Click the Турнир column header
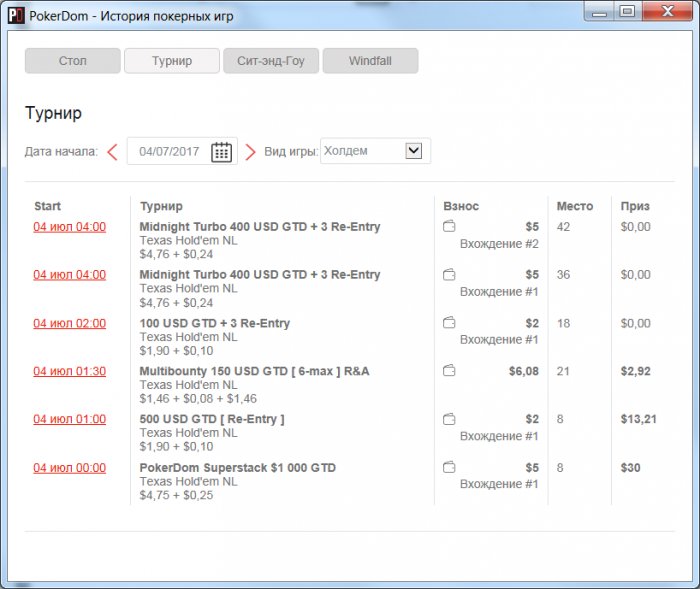The width and height of the screenshot is (700, 589). point(161,206)
